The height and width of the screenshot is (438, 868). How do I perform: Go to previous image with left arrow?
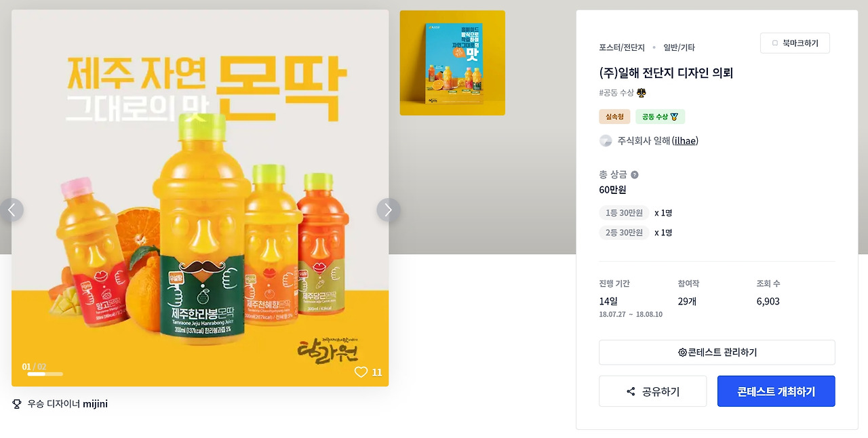[12, 210]
